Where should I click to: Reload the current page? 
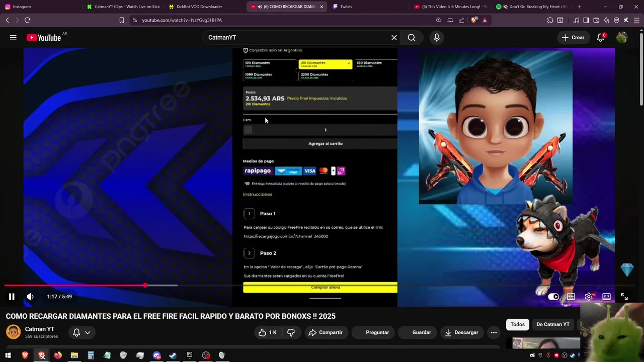pyautogui.click(x=27, y=20)
